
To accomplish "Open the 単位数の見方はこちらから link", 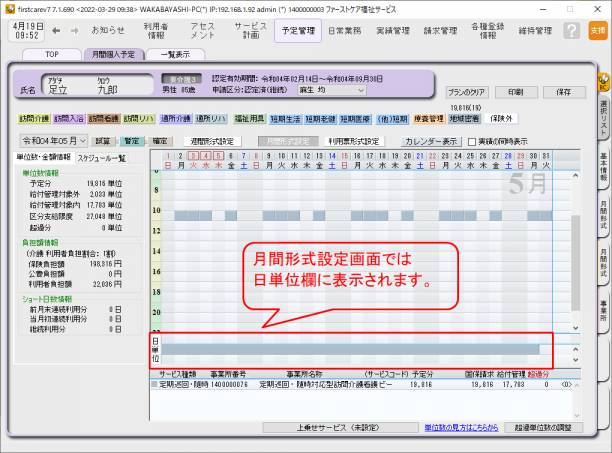I will 461,427.
